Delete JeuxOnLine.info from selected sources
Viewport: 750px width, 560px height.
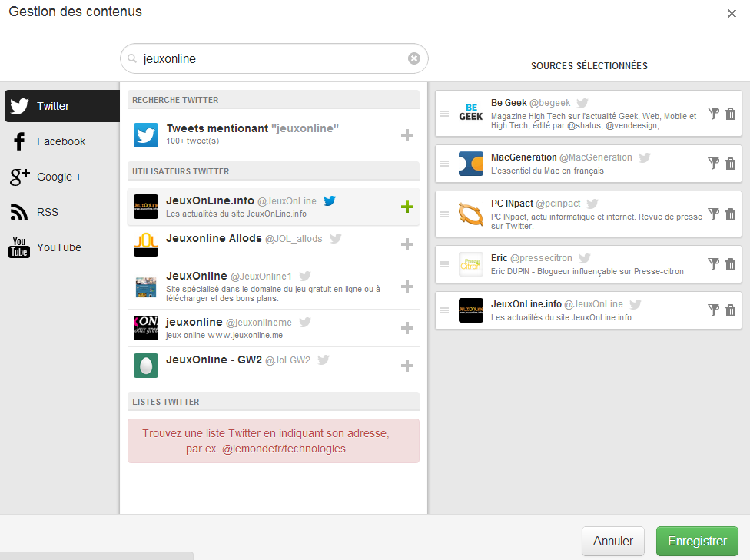click(730, 310)
